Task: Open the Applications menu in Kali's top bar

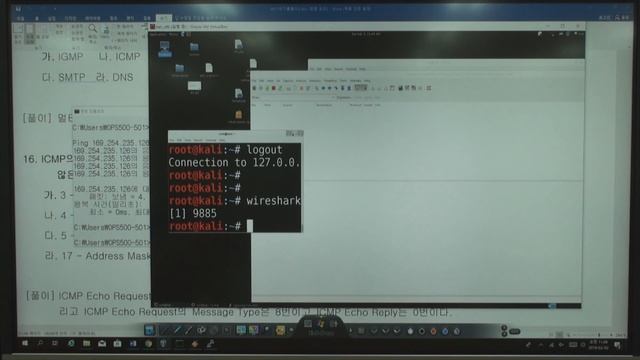Action: pos(158,35)
